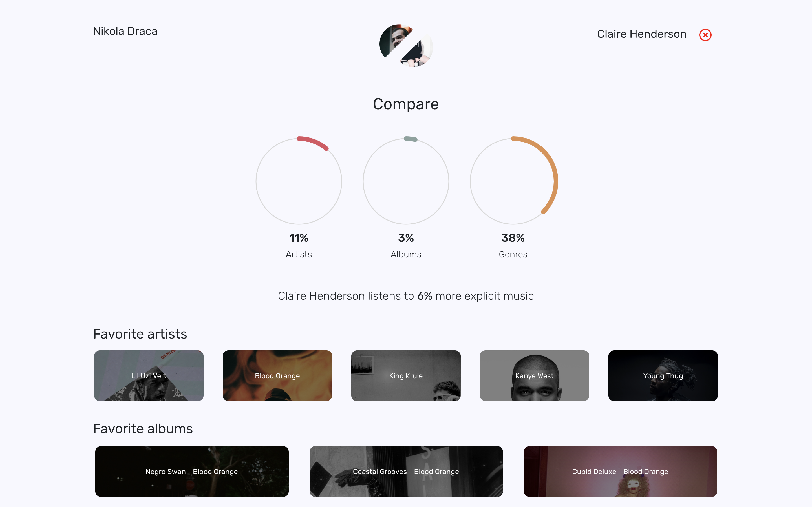
Task: Click the Claire Henderson name
Action: [641, 34]
